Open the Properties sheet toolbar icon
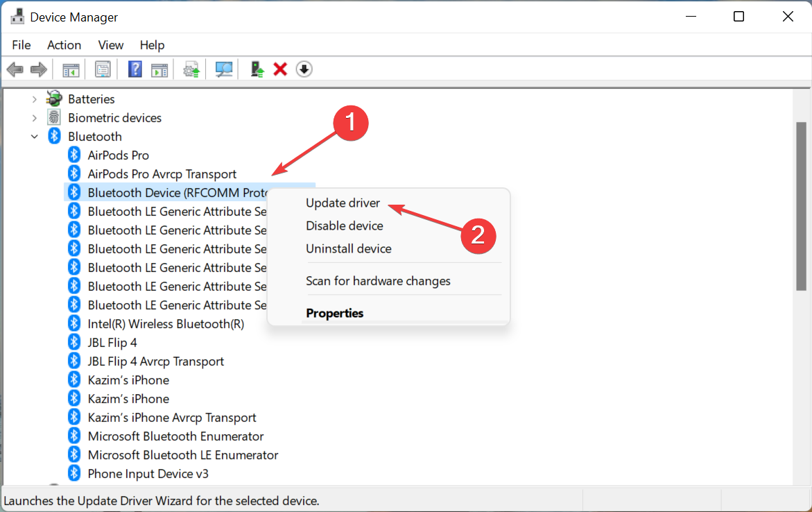Image resolution: width=812 pixels, height=512 pixels. 103,69
